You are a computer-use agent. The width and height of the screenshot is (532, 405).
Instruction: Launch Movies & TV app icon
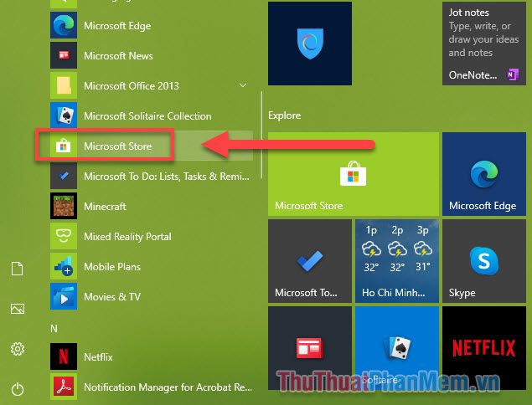pos(64,296)
